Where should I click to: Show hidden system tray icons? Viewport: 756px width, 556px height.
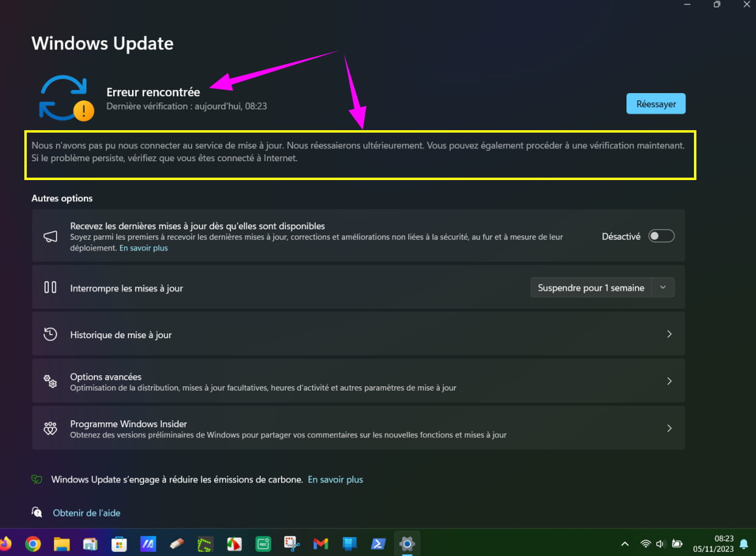[625, 543]
